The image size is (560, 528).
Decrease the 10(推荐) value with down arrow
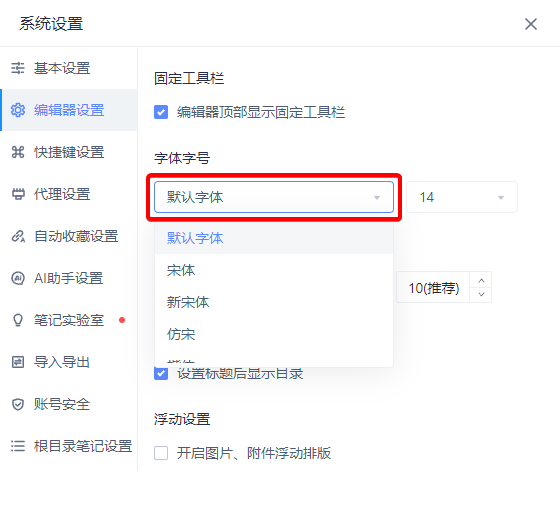(481, 295)
